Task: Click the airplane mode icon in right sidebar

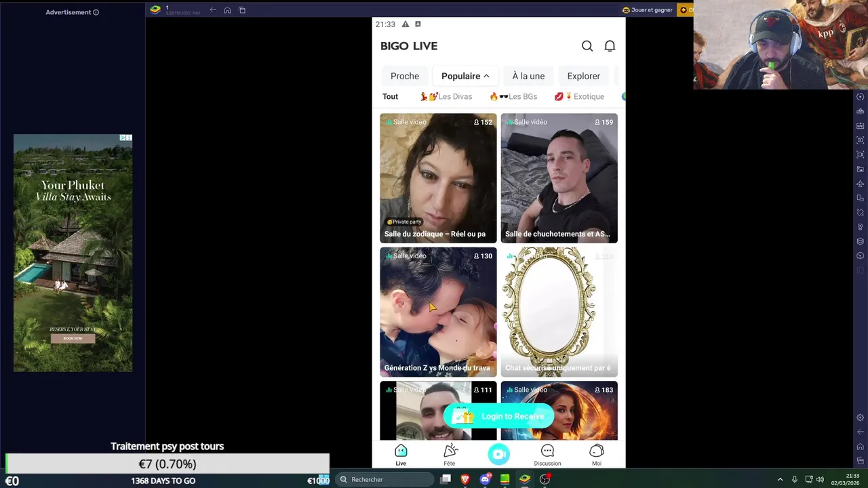Action: pos(861,184)
